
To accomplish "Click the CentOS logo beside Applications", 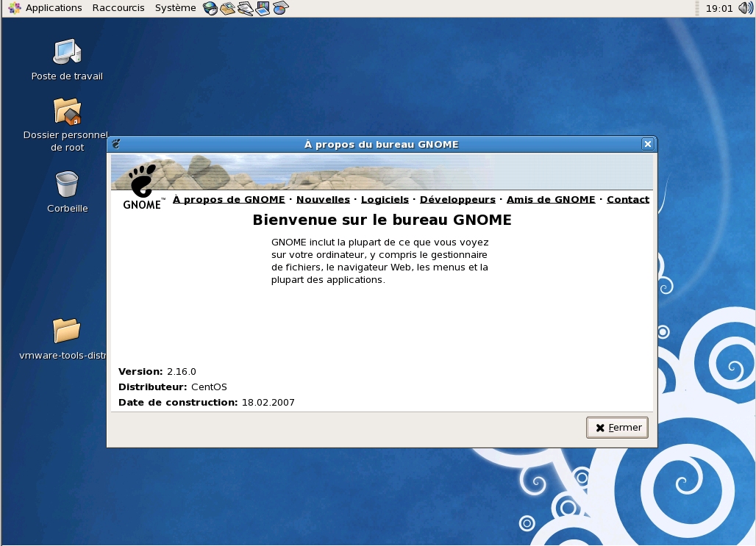I will [15, 8].
